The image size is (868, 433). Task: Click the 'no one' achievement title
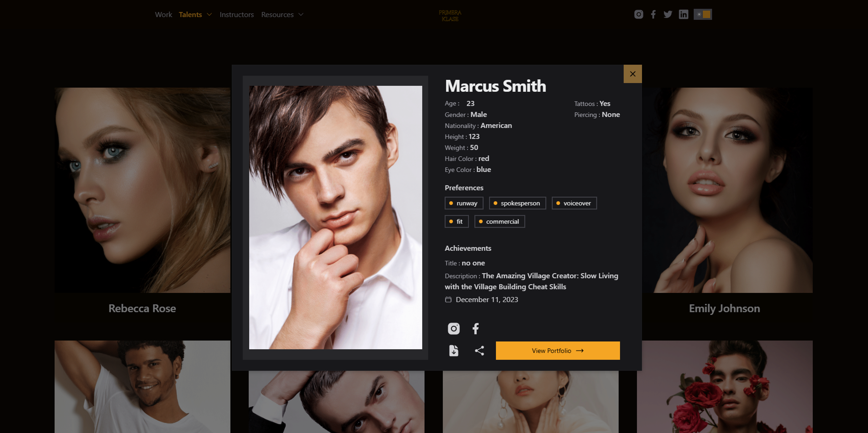(x=473, y=263)
